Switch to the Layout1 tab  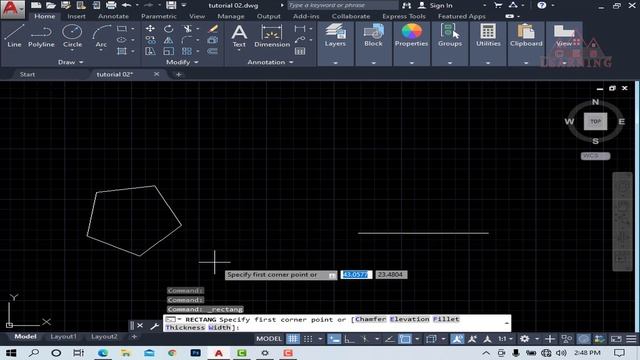(63, 337)
